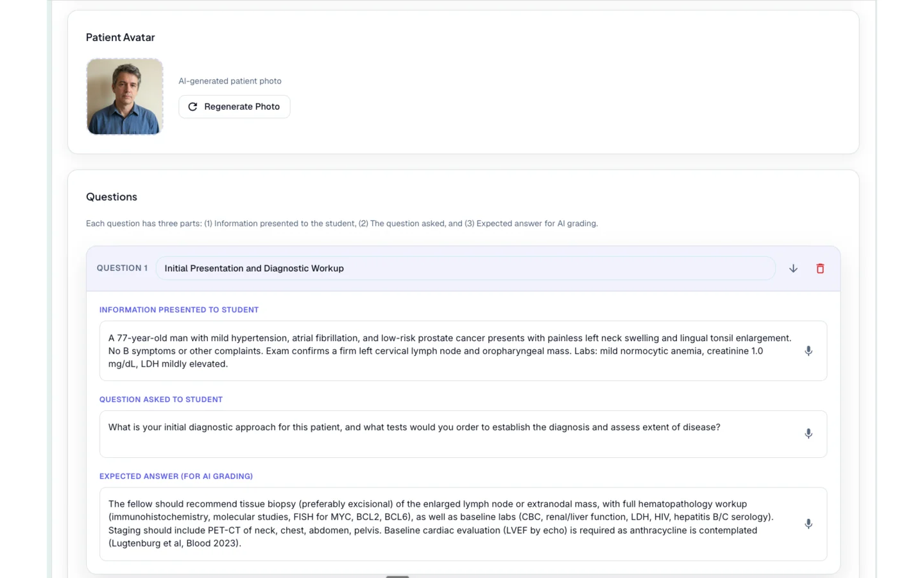The image size is (924, 578).
Task: Start dictation for Information Presented to Student
Action: (809, 351)
